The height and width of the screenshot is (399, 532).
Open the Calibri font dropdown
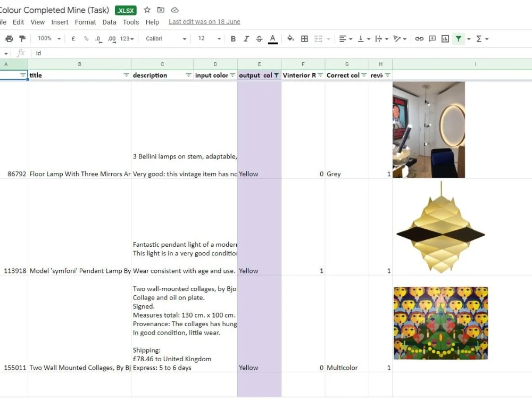tap(166, 39)
